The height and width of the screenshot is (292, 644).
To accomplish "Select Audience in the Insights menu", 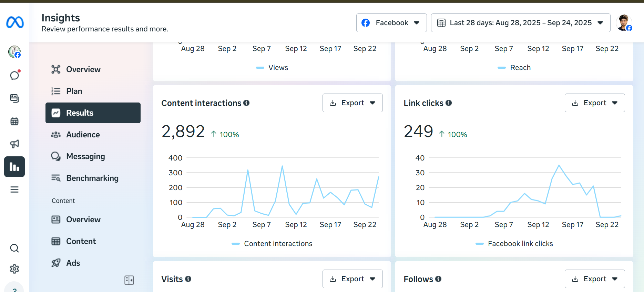I will pyautogui.click(x=83, y=135).
